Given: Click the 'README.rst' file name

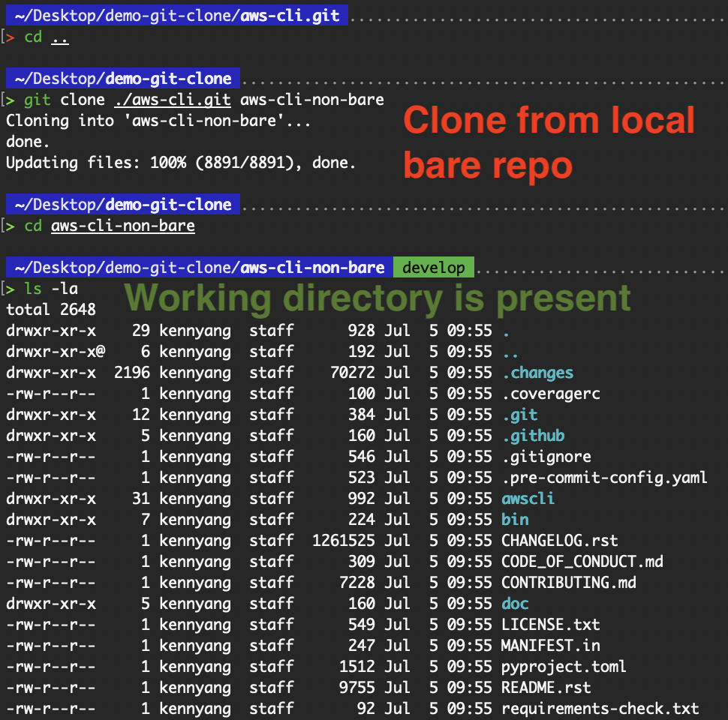Looking at the screenshot, I should click(546, 688).
